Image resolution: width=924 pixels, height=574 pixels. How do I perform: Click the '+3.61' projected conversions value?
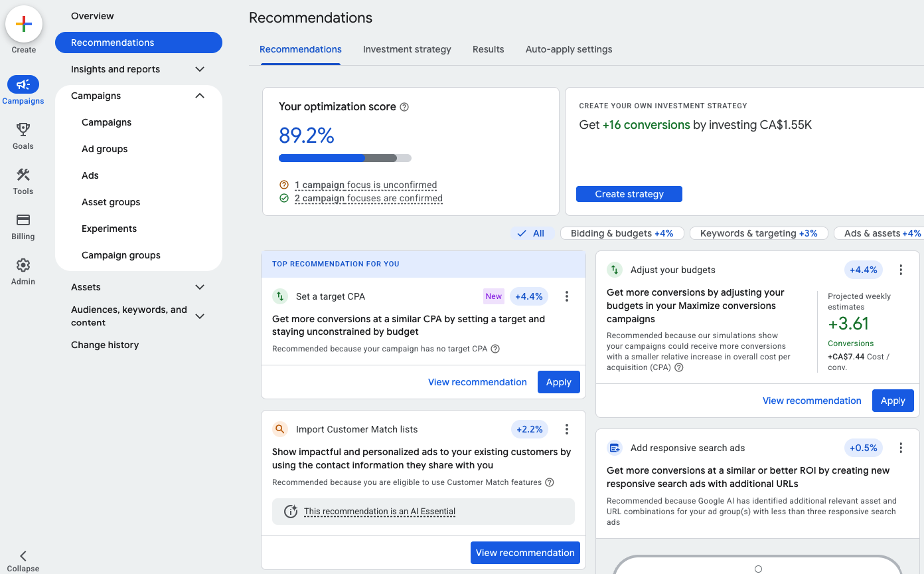click(848, 324)
